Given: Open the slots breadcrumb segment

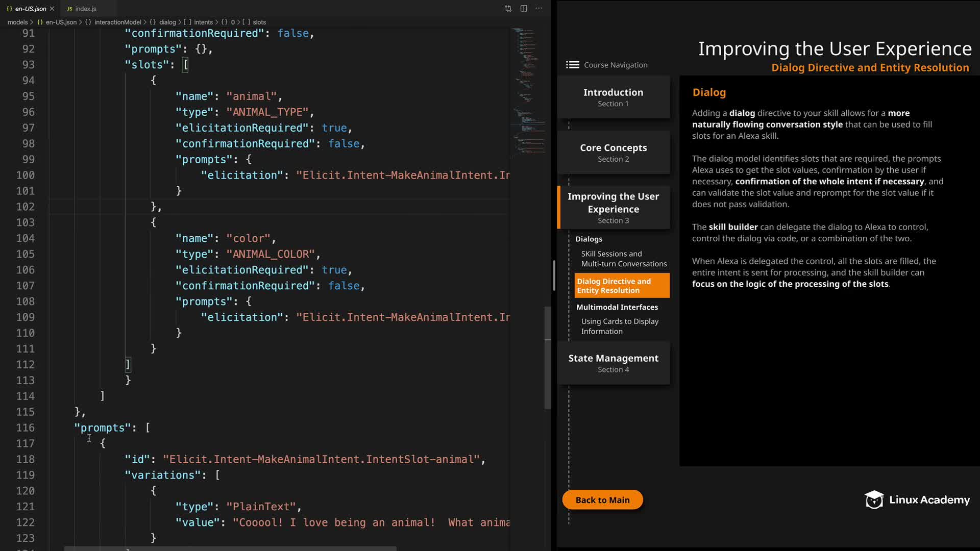Looking at the screenshot, I should (259, 22).
